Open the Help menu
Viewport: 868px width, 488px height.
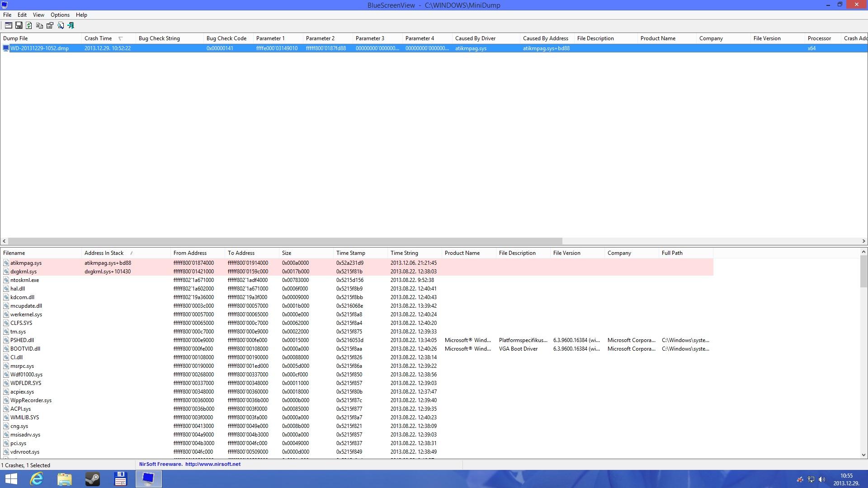[x=81, y=15]
